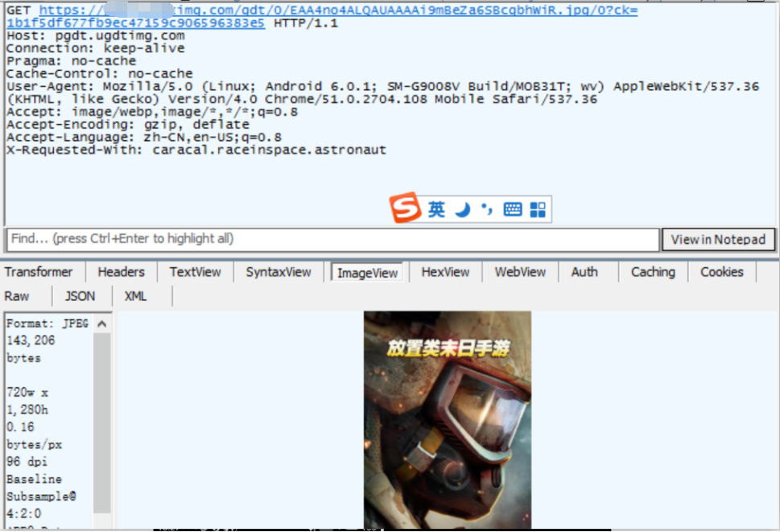The width and height of the screenshot is (780, 532).
Task: Click the X-Requested-With header line
Action: coord(196,150)
